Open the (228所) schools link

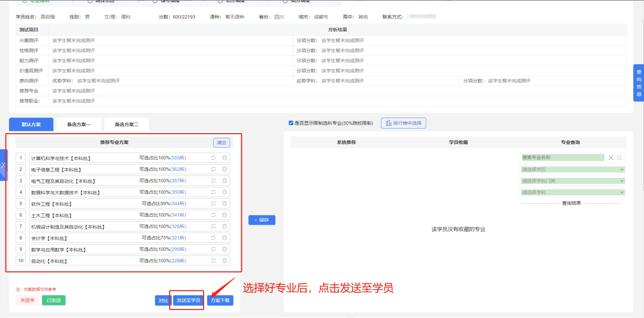[178, 261]
